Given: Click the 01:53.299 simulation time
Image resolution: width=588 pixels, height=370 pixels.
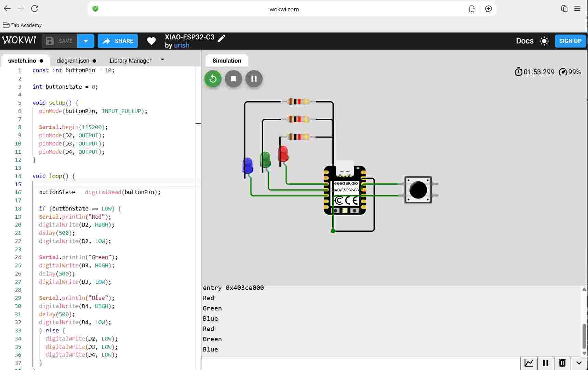Looking at the screenshot, I should click(x=539, y=72).
